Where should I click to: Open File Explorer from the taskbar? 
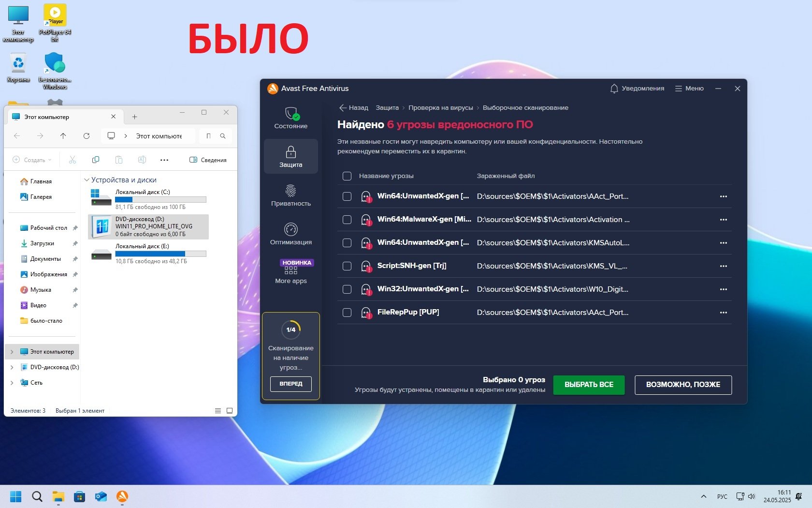[58, 496]
